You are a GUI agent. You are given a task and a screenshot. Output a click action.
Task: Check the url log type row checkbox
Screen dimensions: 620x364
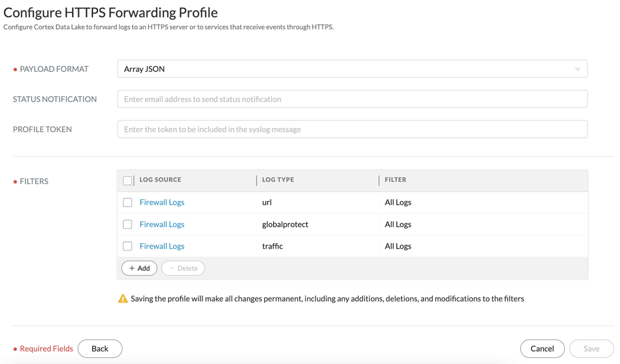pyautogui.click(x=127, y=203)
